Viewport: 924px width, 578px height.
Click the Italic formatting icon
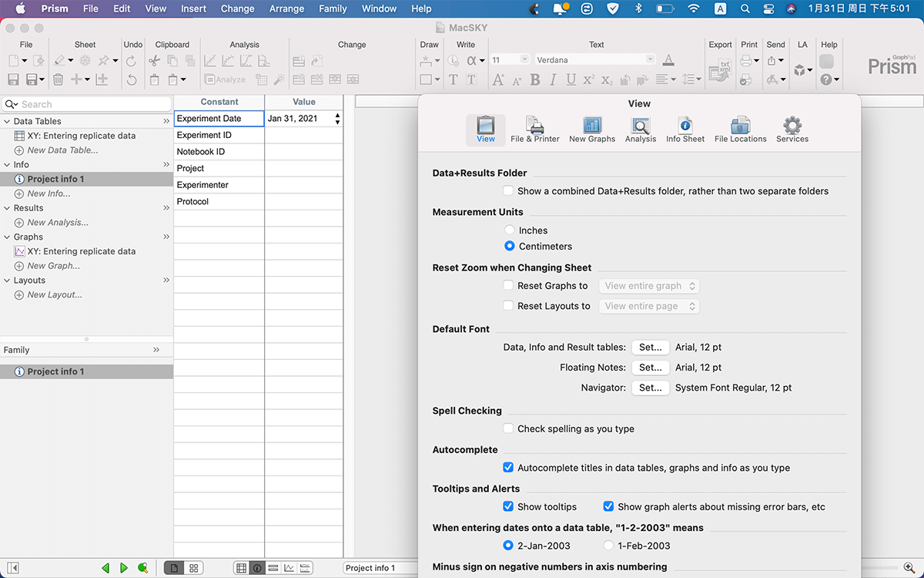554,79
